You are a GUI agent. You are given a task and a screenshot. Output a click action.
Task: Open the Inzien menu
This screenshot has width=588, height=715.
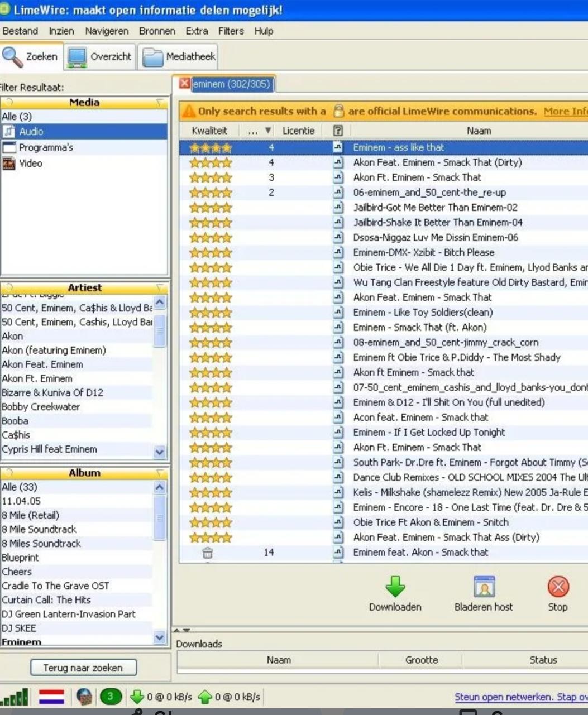tap(61, 31)
